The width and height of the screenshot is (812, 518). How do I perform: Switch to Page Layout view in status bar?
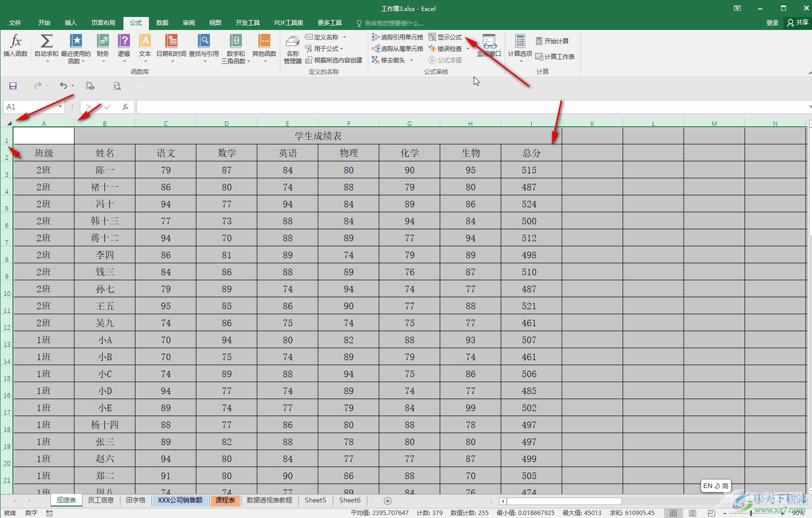693,513
